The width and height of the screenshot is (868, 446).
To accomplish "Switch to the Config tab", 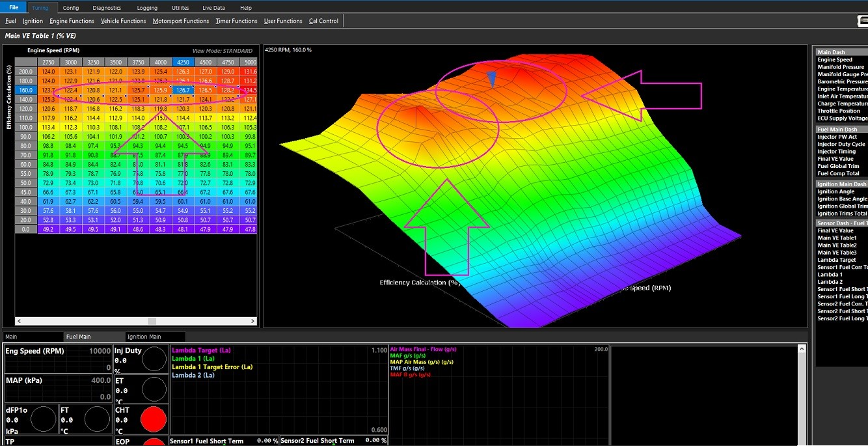I will point(71,7).
